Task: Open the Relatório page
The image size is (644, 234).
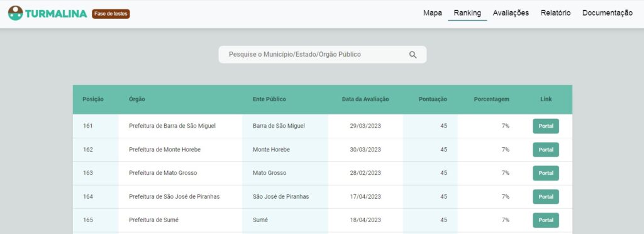Action: click(x=556, y=13)
